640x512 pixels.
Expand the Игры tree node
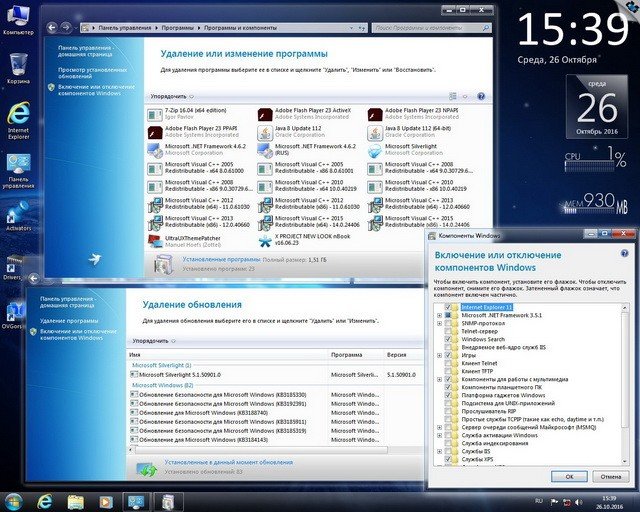(440, 355)
